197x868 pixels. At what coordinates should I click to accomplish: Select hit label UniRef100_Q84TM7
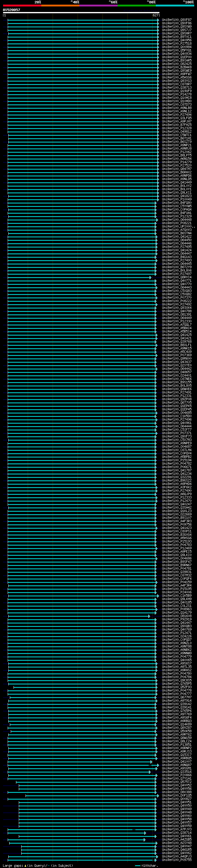(177, 169)
